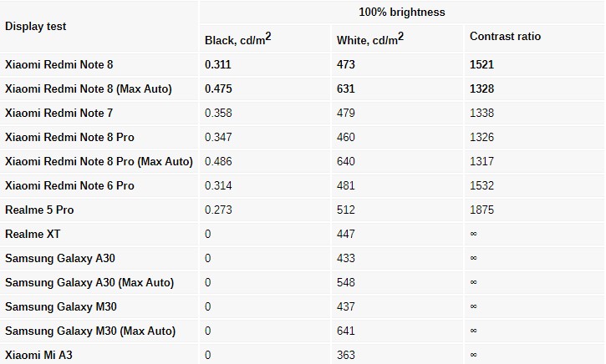606x364 pixels.
Task: Select the Xiaomi Mi A3 row label
Action: click(38, 355)
